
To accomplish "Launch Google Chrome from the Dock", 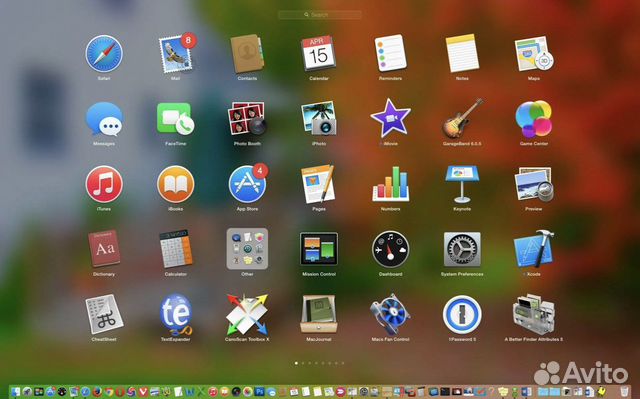I will tap(109, 392).
